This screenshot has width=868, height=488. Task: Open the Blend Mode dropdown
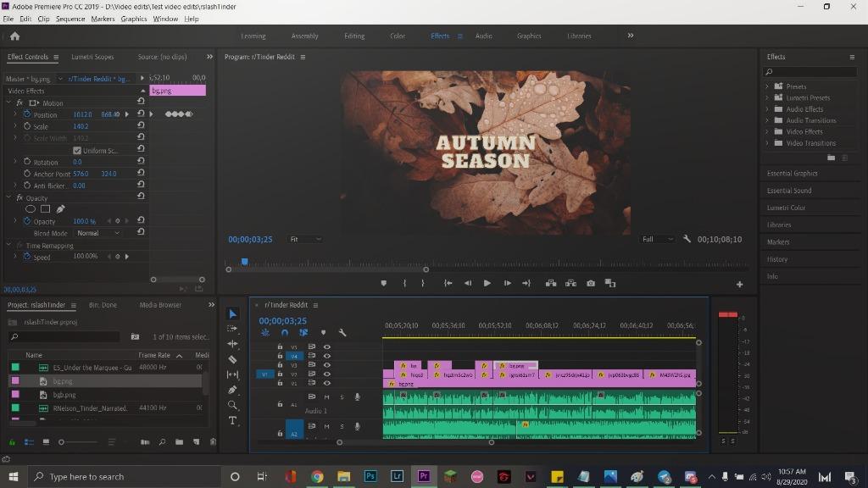pyautogui.click(x=98, y=233)
